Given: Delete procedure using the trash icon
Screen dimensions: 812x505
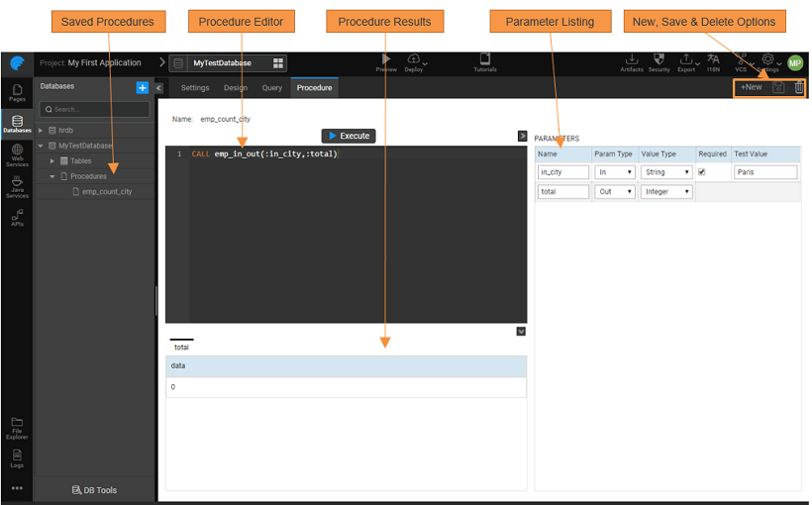Looking at the screenshot, I should 799,87.
